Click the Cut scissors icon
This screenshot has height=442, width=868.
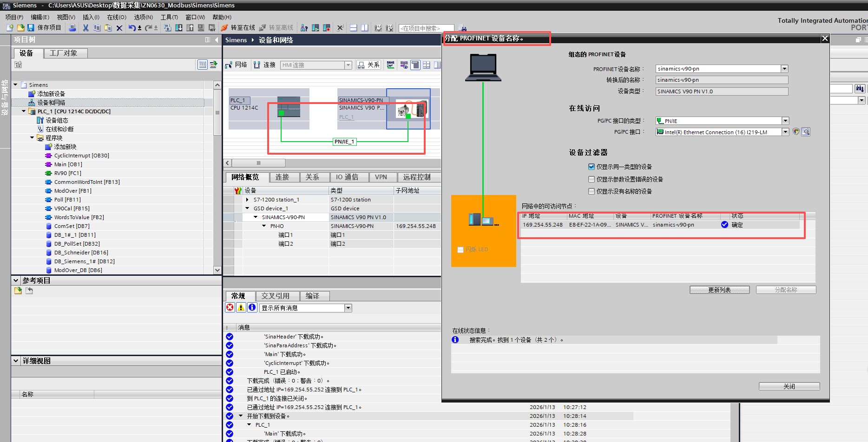pyautogui.click(x=85, y=28)
